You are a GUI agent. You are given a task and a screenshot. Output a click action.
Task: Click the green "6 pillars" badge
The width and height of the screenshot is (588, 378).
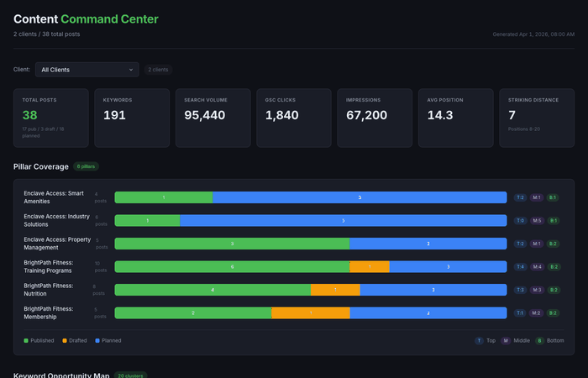[x=86, y=166]
